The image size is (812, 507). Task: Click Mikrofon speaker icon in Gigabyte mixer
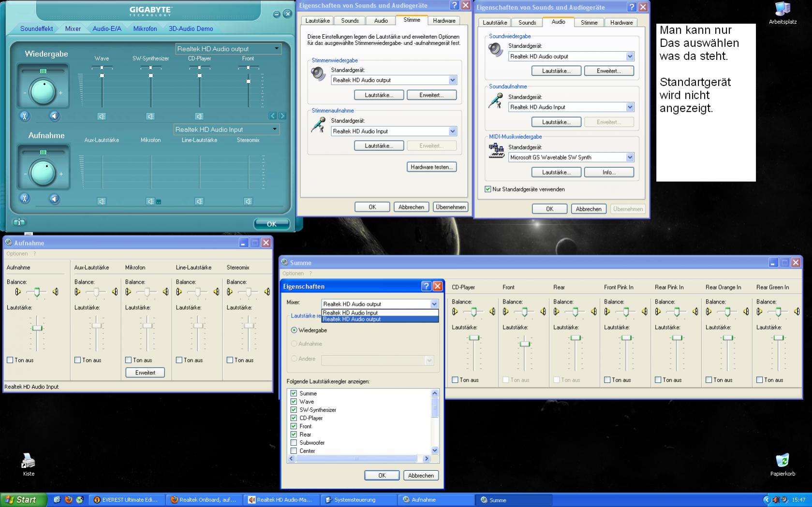pyautogui.click(x=150, y=202)
